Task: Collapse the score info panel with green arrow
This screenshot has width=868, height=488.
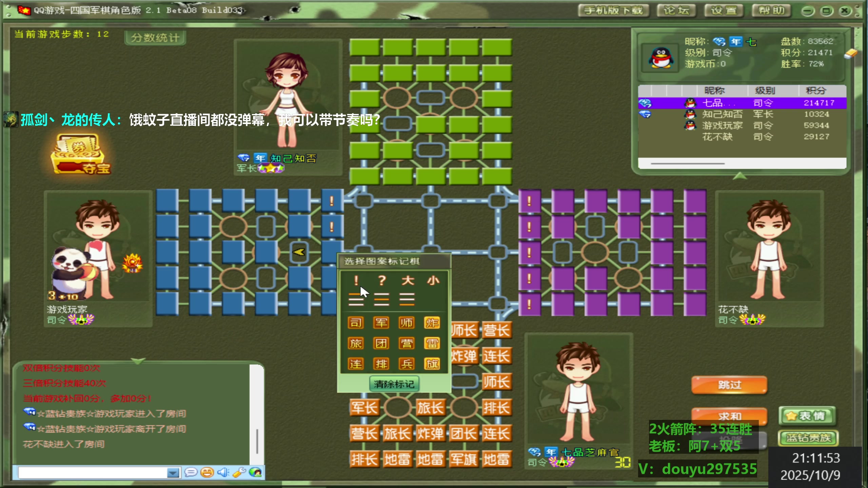Action: [139, 361]
